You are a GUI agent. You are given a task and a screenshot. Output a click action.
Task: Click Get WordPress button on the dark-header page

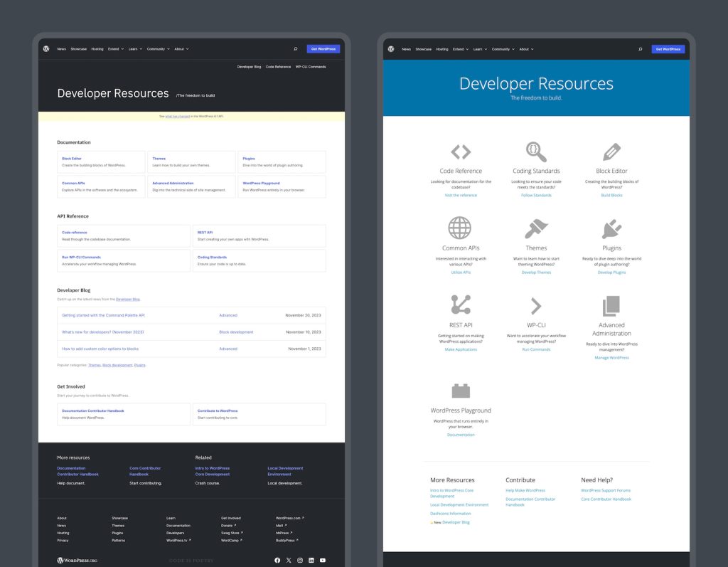323,49
